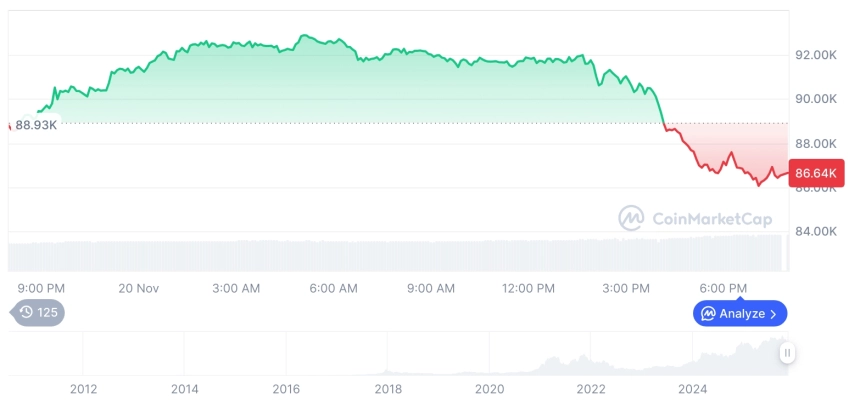Click the CoinMarketCap watermark logo icon
Viewport: 860px width, 401px height.
point(631,218)
